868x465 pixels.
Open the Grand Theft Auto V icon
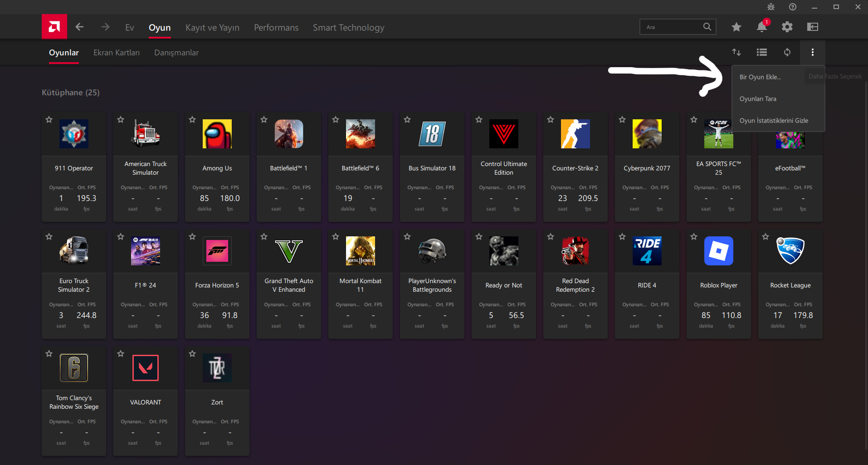point(289,251)
